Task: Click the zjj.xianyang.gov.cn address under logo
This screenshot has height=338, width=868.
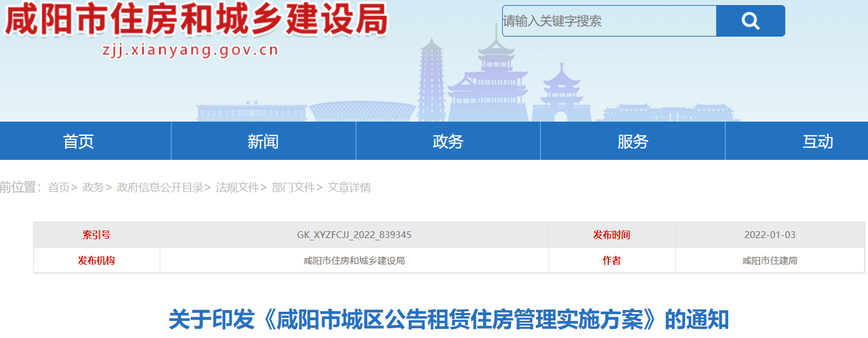Action: click(x=190, y=50)
